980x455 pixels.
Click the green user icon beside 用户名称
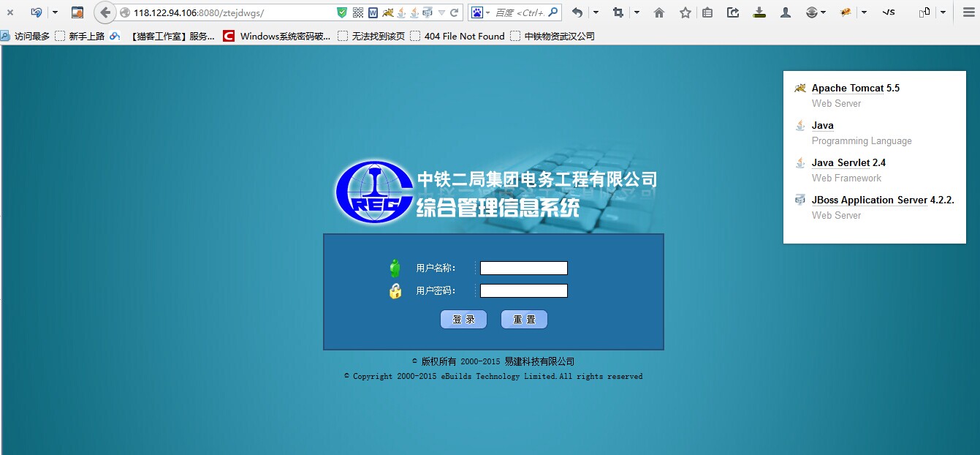coord(395,268)
